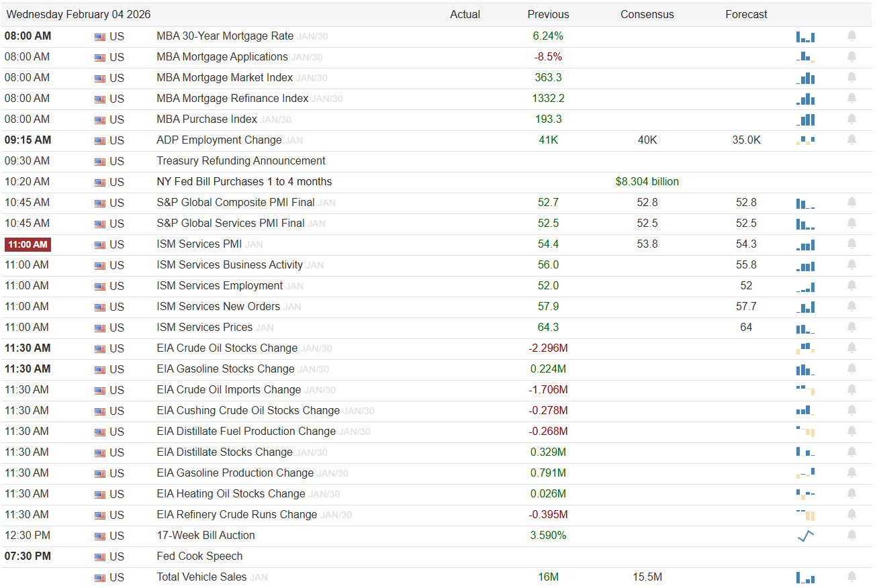
Task: Toggle alert bell for MBA Mortgage Market Index
Action: coord(851,77)
